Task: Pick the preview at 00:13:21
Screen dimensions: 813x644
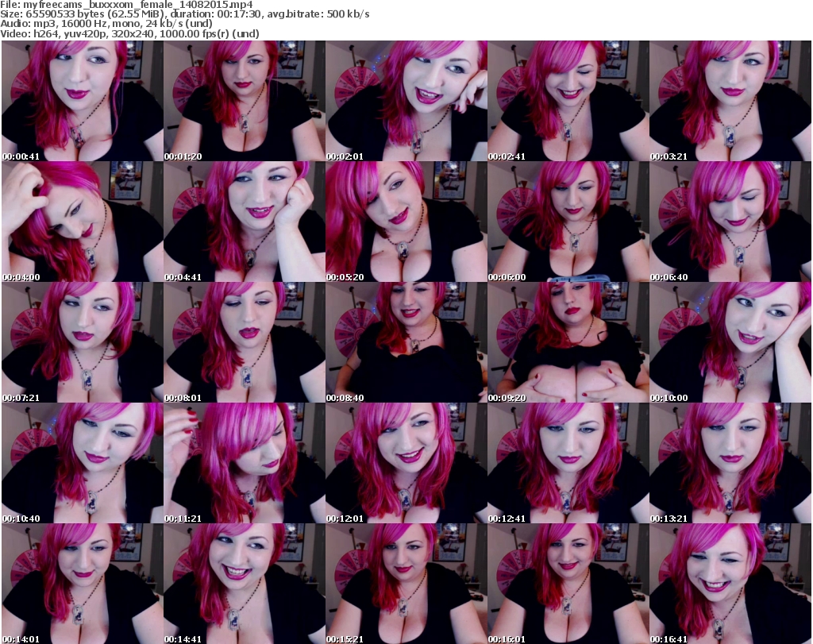Action: (x=730, y=464)
